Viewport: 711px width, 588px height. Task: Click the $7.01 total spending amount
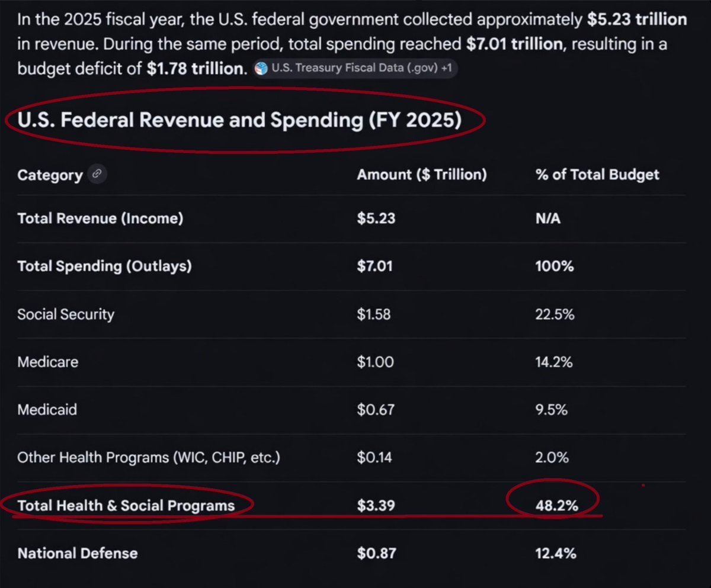[374, 266]
